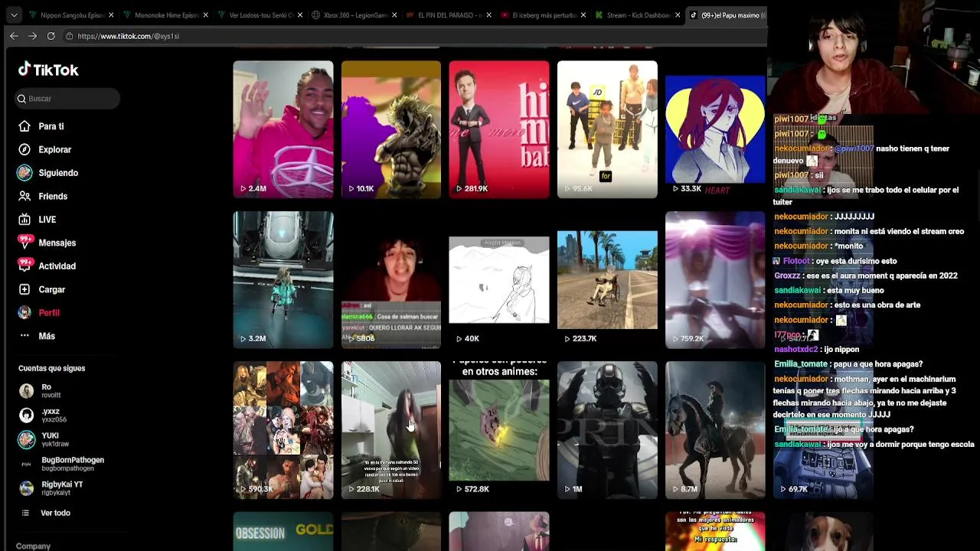Open .yxxz account avatar
Viewport: 980px width, 551px height.
pos(27,415)
